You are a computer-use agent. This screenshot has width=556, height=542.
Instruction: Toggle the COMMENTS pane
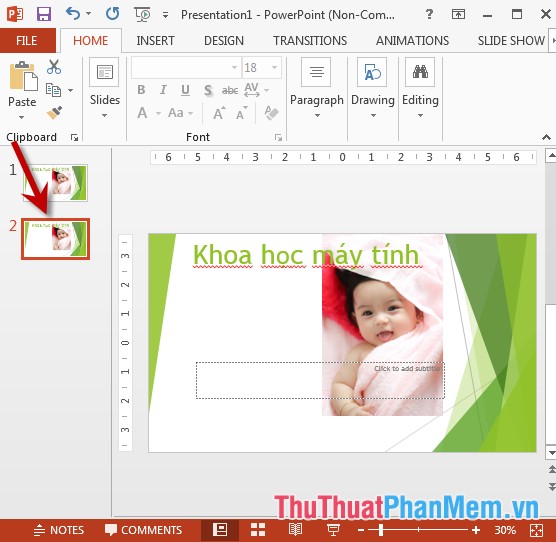(144, 530)
